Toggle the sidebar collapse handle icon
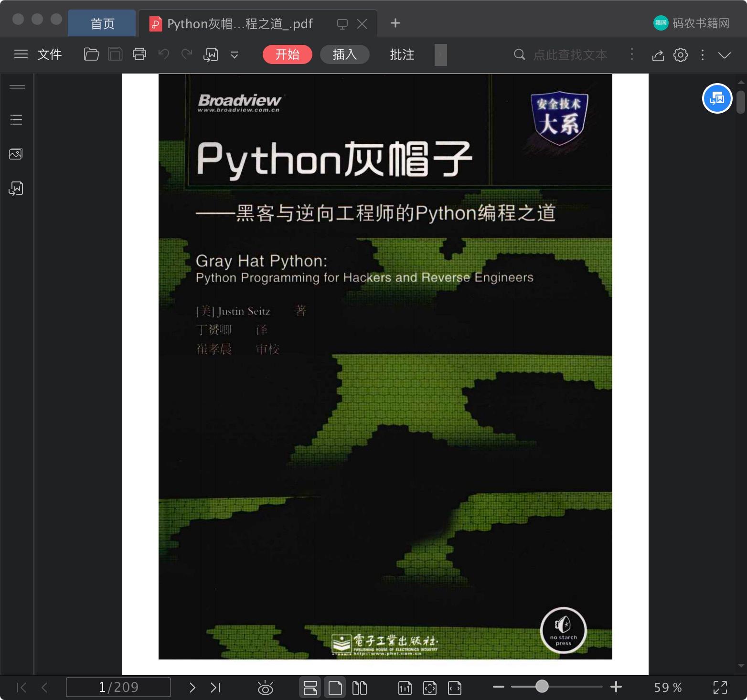Image resolution: width=747 pixels, height=700 pixels. coord(17,86)
